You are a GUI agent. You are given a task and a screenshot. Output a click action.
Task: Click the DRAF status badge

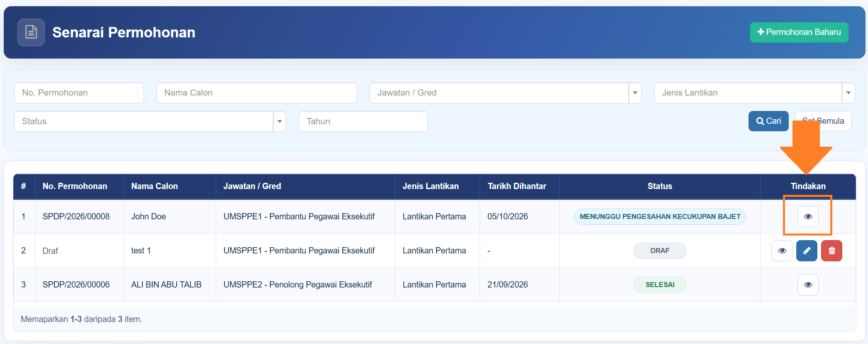click(660, 251)
